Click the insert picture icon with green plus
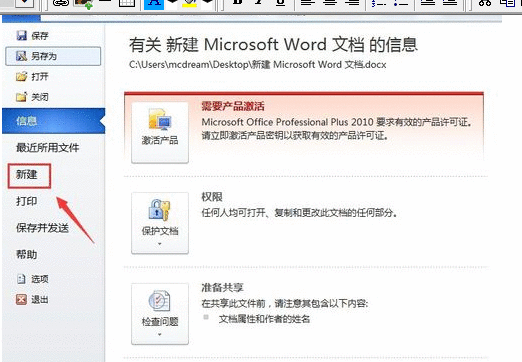Image resolution: width=522 pixels, height=362 pixels. pos(84,3)
